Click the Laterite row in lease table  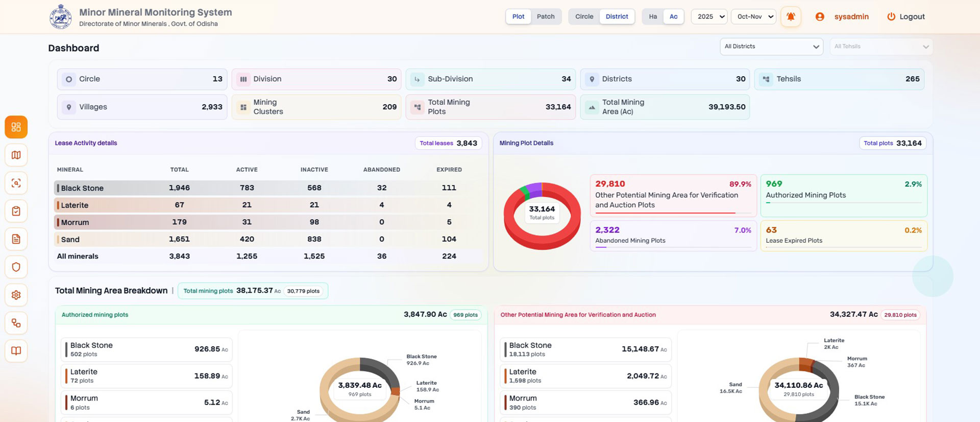tap(268, 205)
